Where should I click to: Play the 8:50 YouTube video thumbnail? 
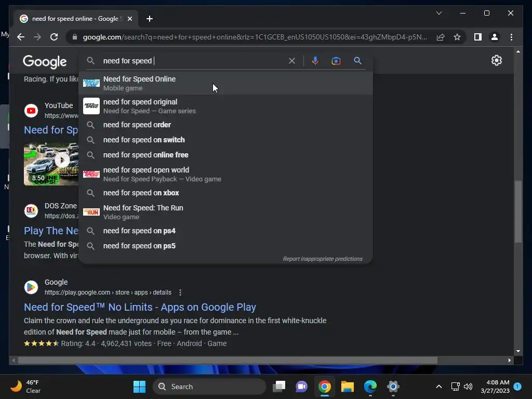(x=51, y=164)
